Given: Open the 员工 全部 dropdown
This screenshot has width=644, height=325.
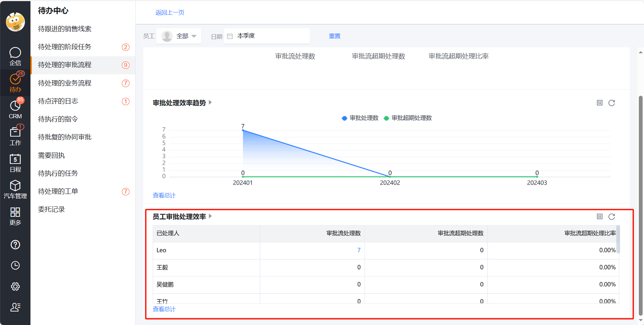Looking at the screenshot, I should pyautogui.click(x=179, y=36).
